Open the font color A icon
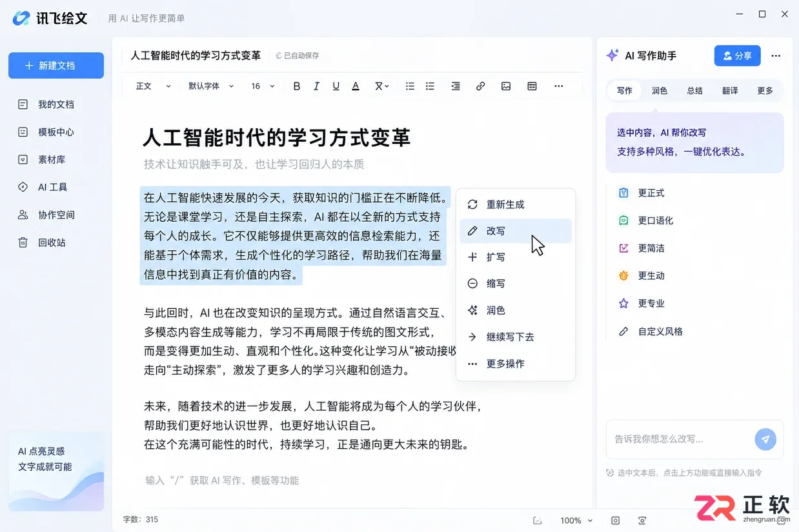Image resolution: width=799 pixels, height=532 pixels. click(355, 86)
